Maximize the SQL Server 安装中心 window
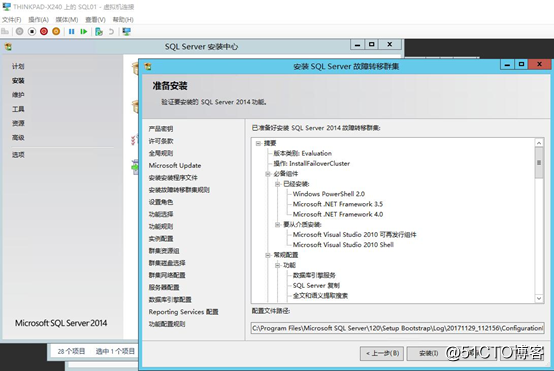This screenshot has height=371, width=554. click(371, 45)
